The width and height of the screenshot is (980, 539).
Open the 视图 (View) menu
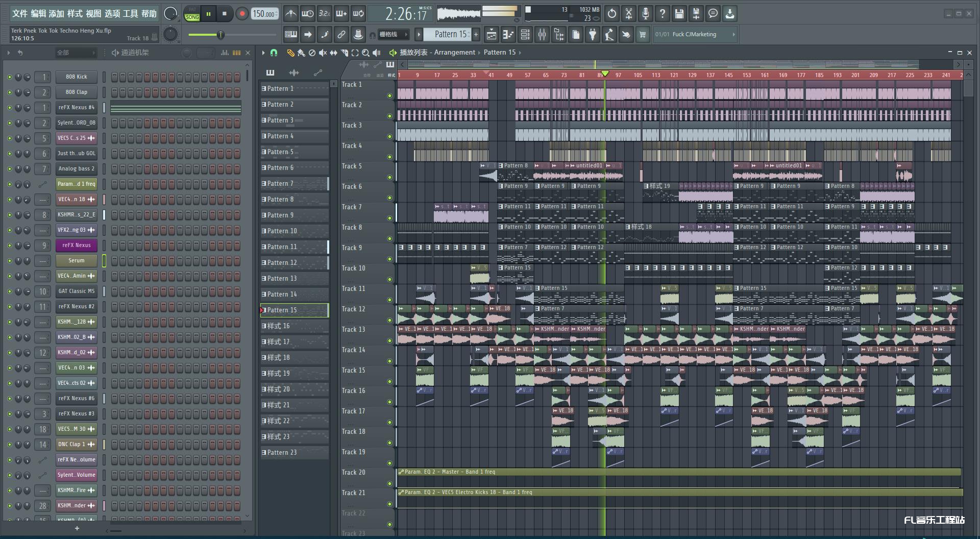pos(93,14)
